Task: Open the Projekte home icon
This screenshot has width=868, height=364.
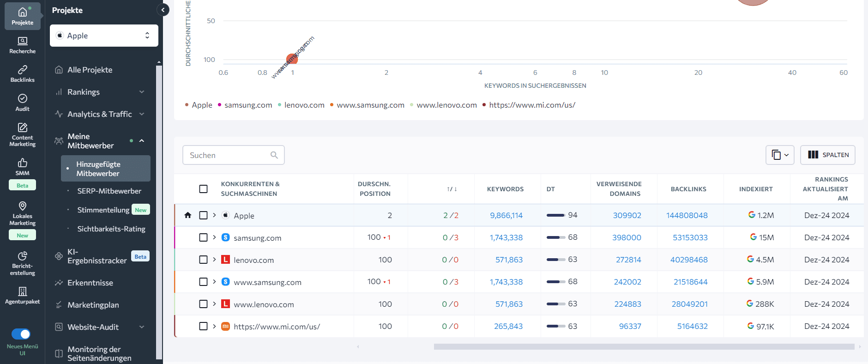Action: click(22, 12)
